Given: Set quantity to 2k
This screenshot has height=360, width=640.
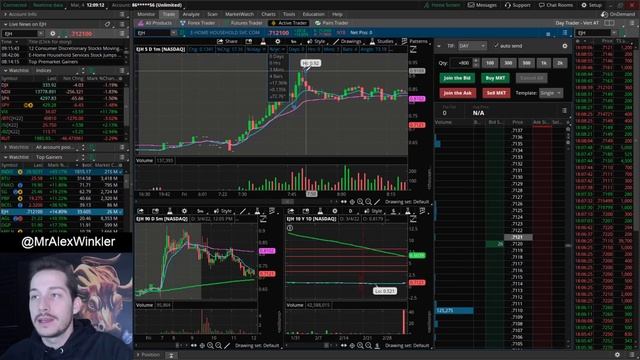Looking at the screenshot, I should tap(560, 63).
